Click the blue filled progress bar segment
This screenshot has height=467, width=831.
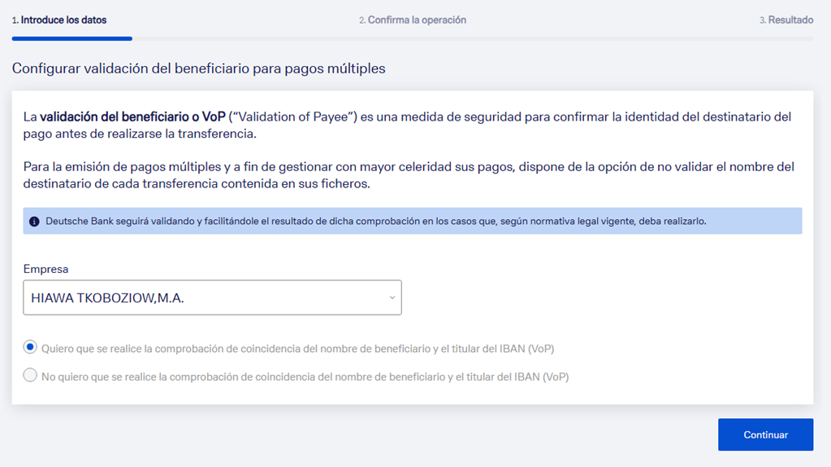[72, 39]
